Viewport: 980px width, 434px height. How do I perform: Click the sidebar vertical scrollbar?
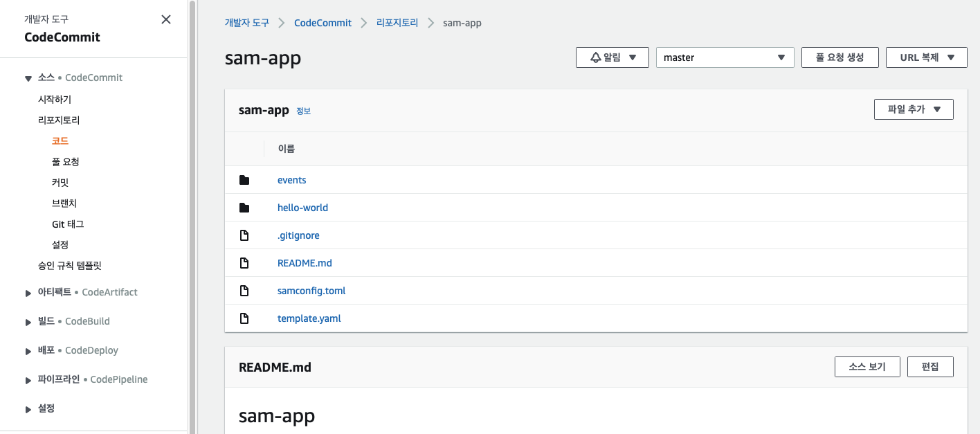[191, 217]
